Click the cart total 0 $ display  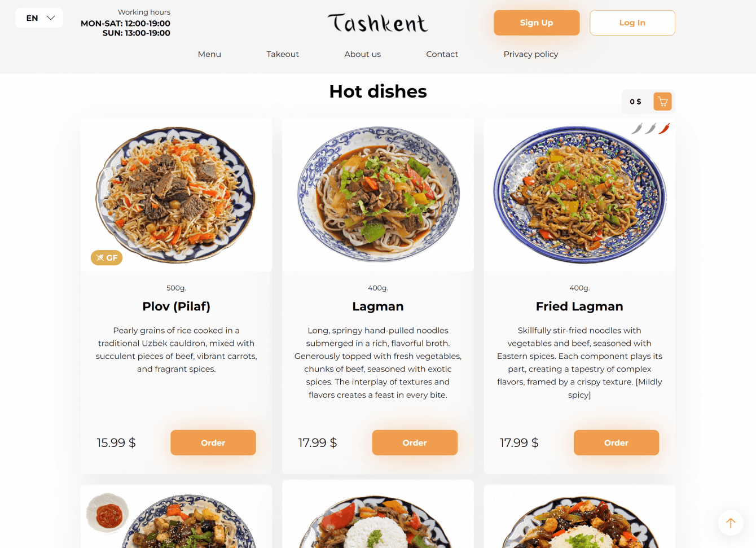pos(636,102)
